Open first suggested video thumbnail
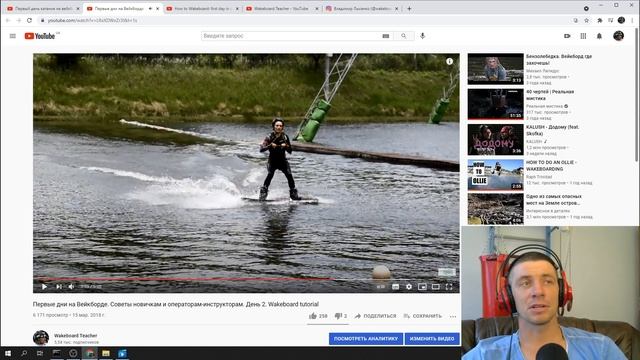Screen dimensions: 640x360 [x=496, y=69]
